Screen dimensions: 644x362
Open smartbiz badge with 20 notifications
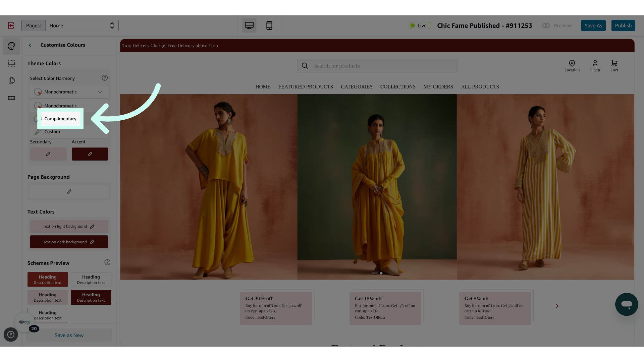[25, 322]
